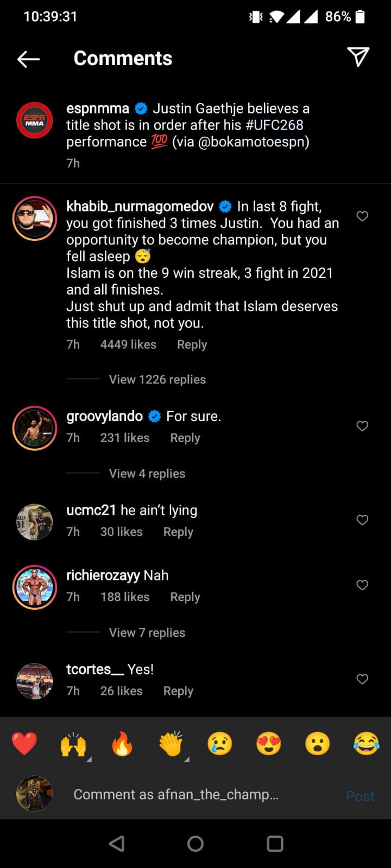Screen dimensions: 391x868
Task: Tap the red heart emoji reaction
Action: [x=24, y=744]
